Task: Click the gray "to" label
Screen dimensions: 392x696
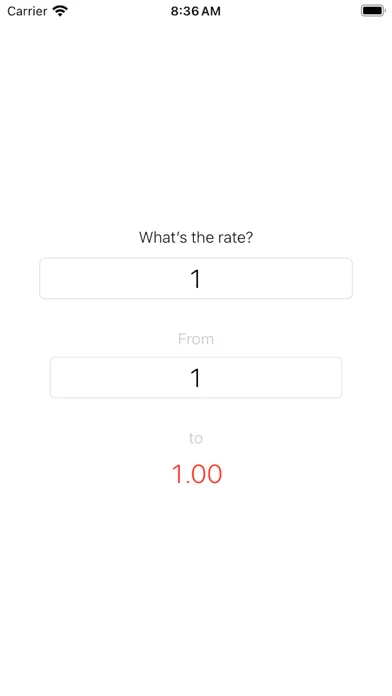Action: pyautogui.click(x=196, y=438)
